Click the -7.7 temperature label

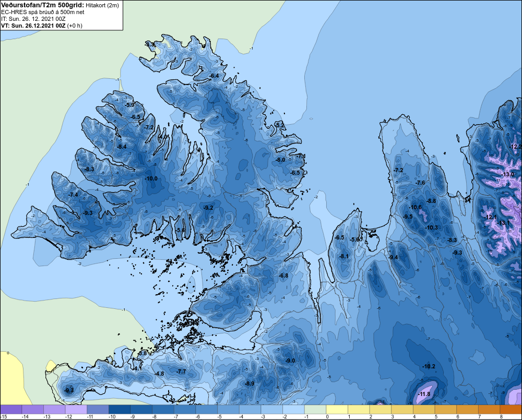pyautogui.click(x=182, y=372)
